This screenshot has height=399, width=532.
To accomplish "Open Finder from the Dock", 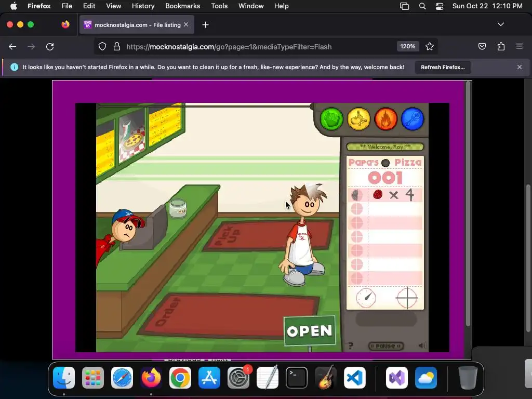I will click(x=64, y=378).
